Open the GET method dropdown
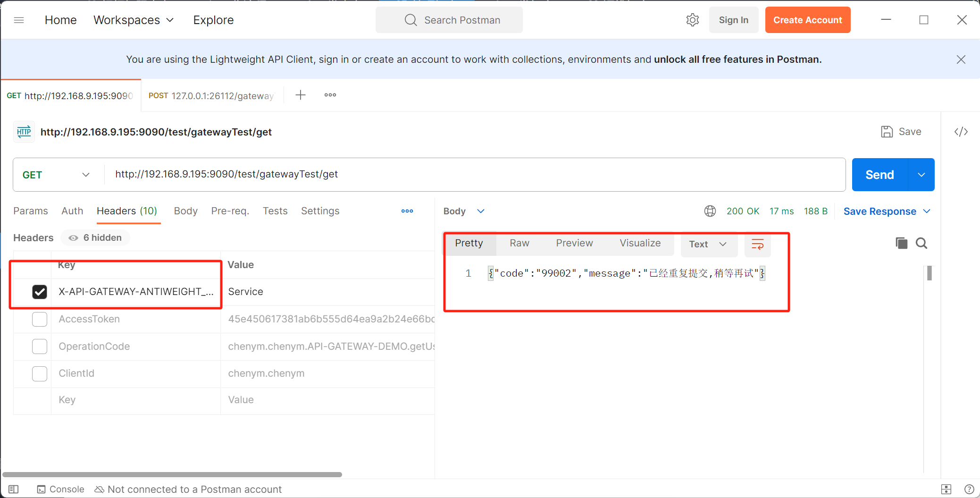The width and height of the screenshot is (980, 498). 56,175
